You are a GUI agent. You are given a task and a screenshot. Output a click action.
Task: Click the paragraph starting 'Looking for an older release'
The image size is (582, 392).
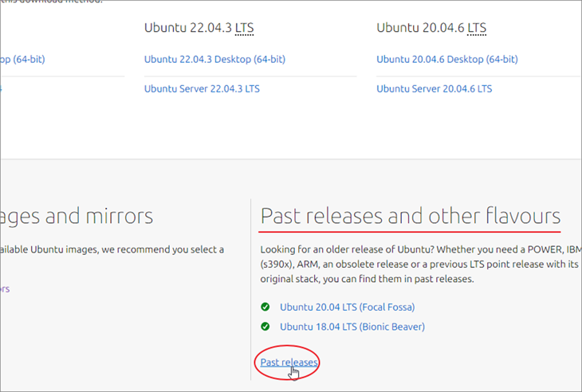click(421, 264)
